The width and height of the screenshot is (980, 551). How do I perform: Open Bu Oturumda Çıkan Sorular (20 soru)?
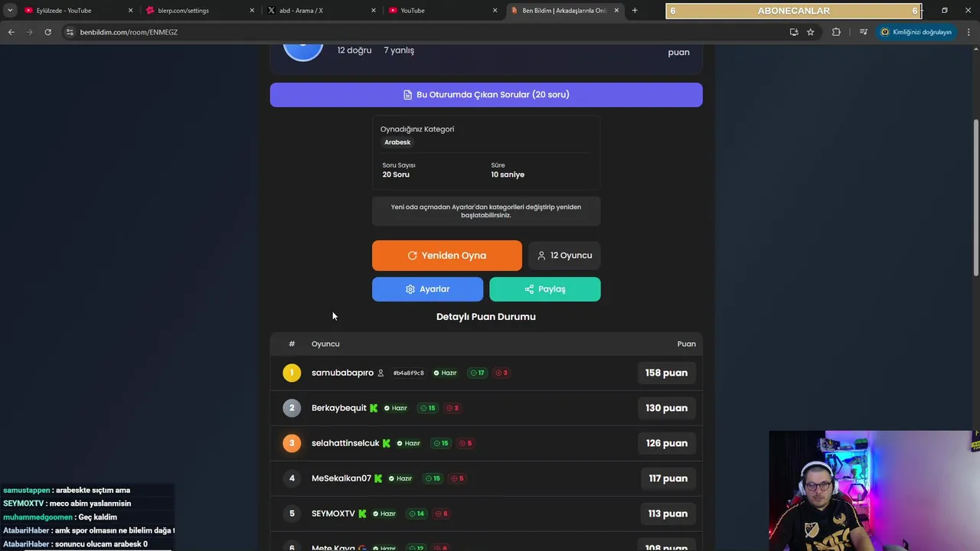point(486,95)
